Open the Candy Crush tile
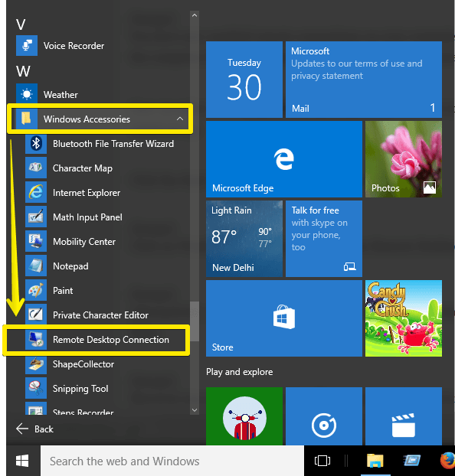The height and width of the screenshot is (476, 455). click(404, 318)
